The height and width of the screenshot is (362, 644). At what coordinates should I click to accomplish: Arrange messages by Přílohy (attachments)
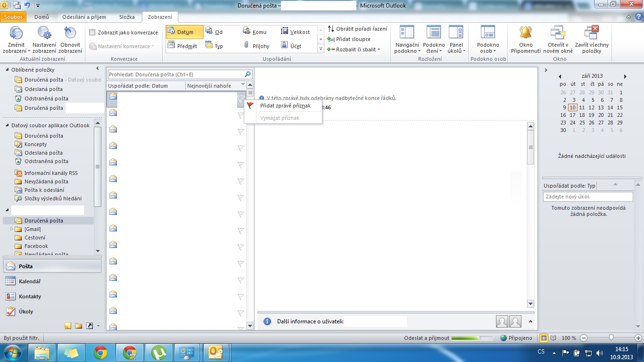click(x=256, y=46)
